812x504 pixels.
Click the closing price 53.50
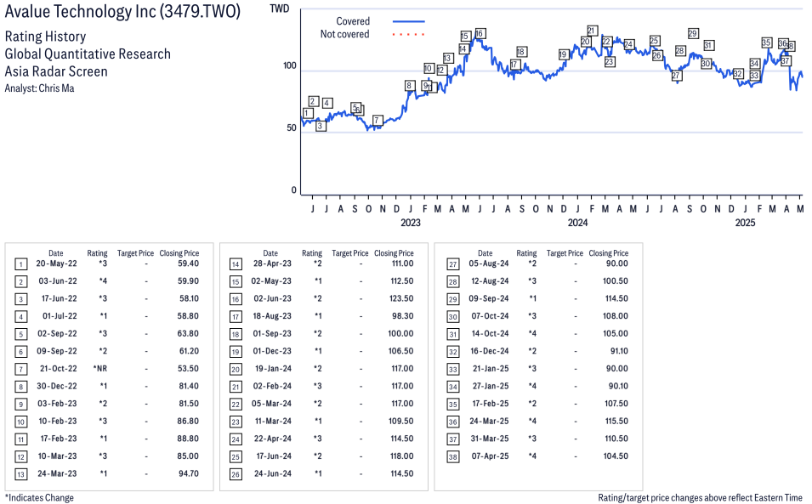point(188,368)
